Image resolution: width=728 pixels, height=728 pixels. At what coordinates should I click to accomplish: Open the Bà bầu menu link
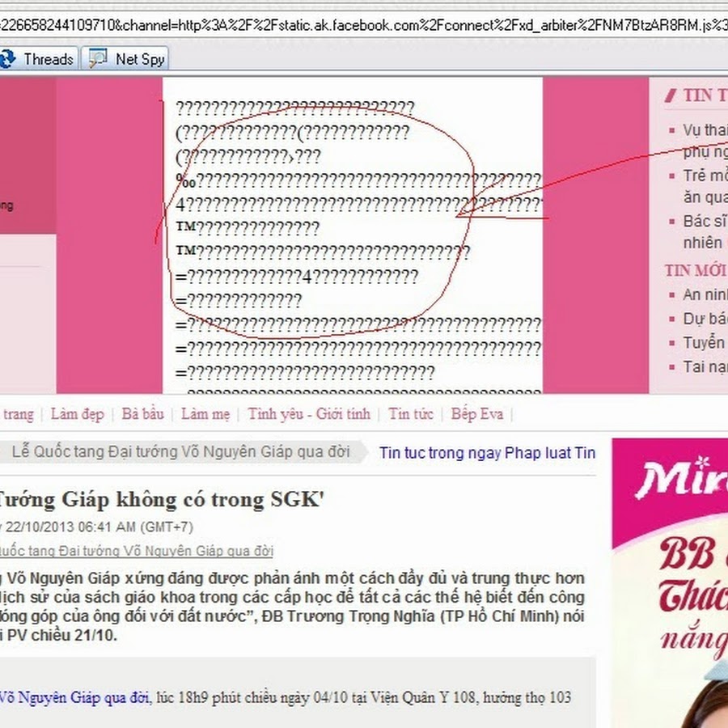tap(142, 413)
